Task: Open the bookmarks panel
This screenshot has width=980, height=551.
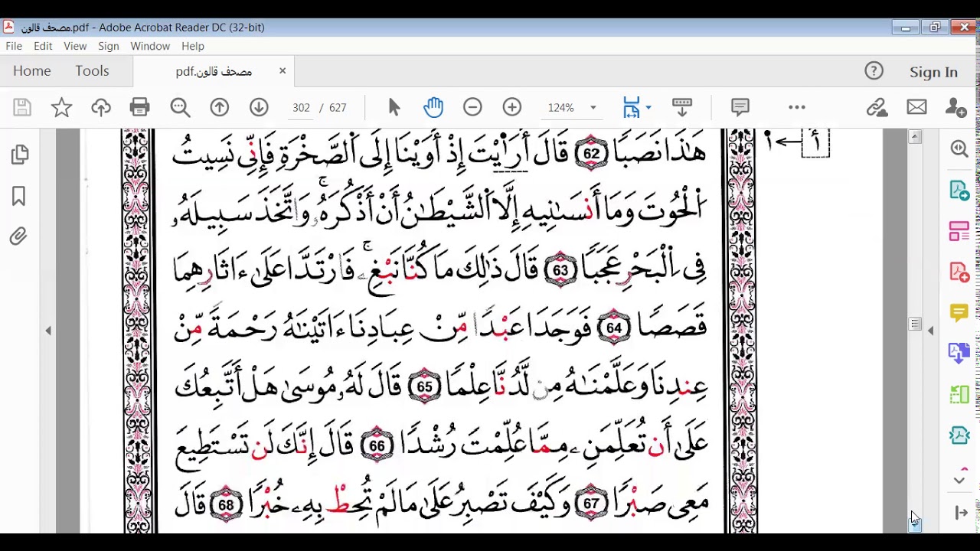Action: 19,197
